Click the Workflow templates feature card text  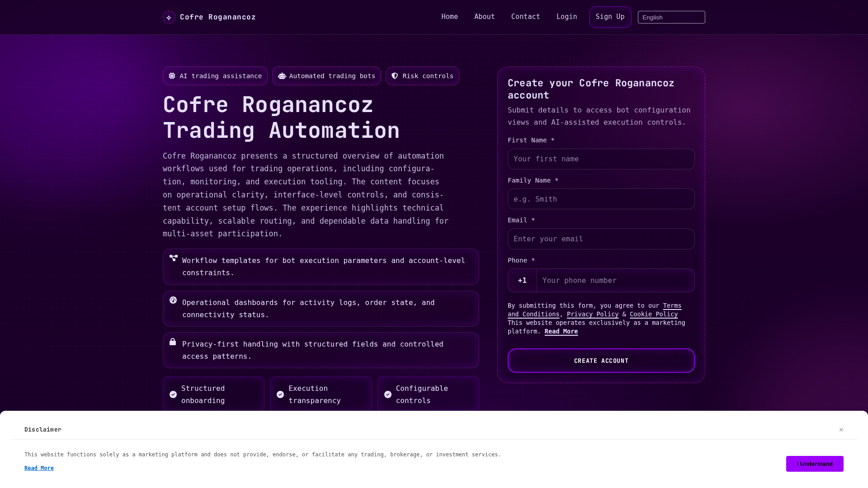tap(324, 267)
